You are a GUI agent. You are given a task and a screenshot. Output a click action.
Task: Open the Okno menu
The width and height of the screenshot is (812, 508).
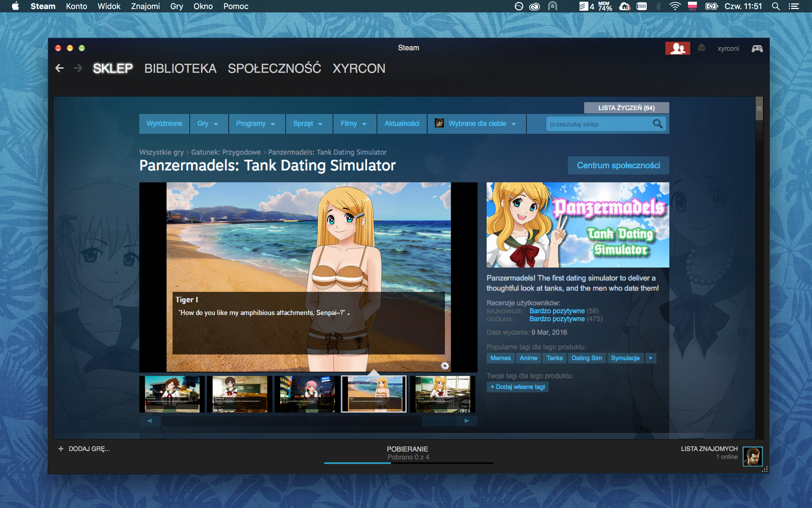[x=203, y=6]
